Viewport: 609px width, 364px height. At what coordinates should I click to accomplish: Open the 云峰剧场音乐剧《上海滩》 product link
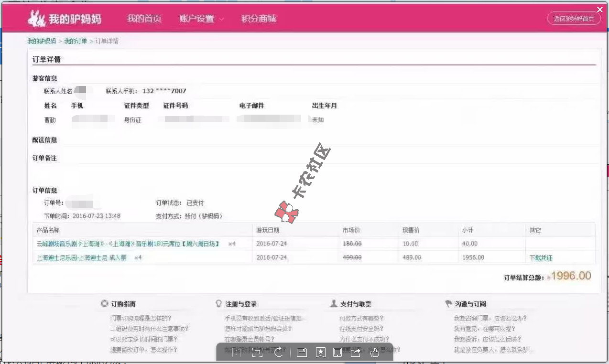click(x=128, y=244)
